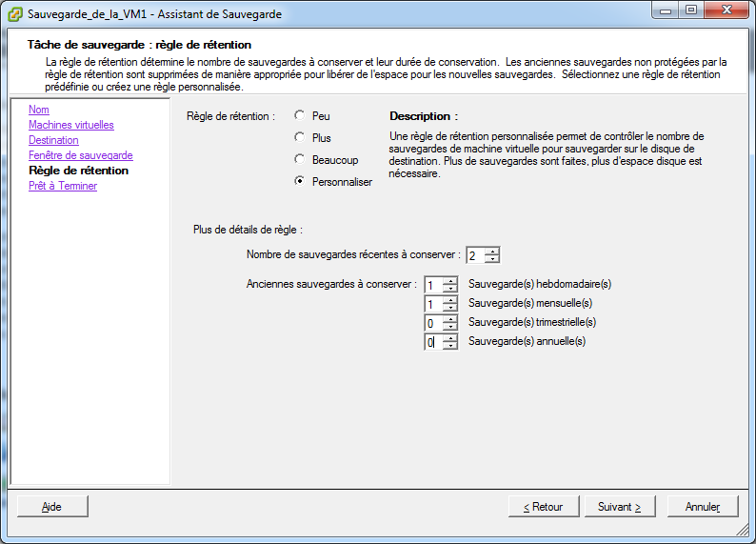The image size is (756, 544).
Task: Jump to the Destination step
Action: 53,140
